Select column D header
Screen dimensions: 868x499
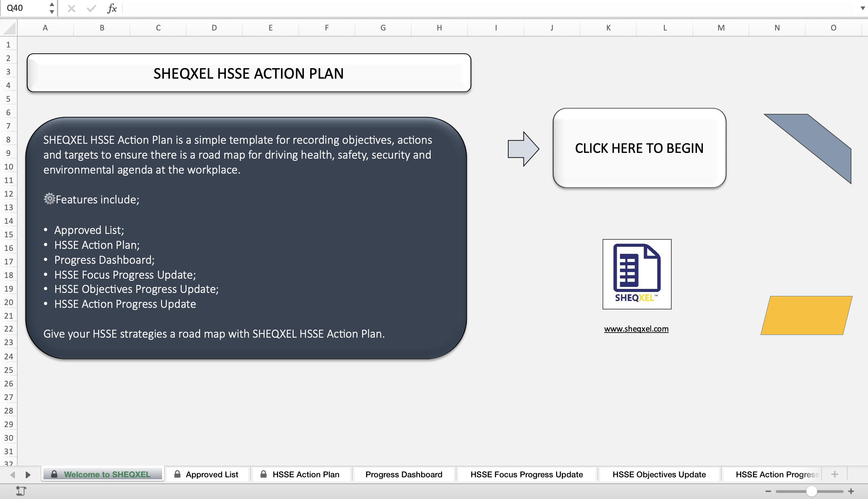coord(214,28)
